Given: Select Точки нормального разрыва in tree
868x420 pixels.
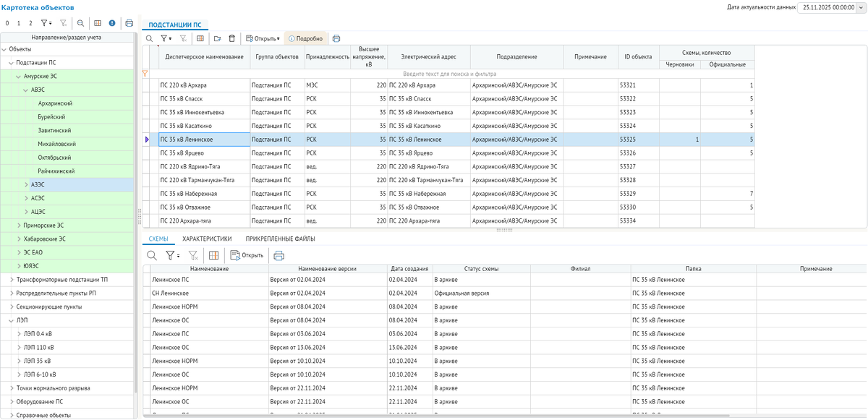Looking at the screenshot, I should click(x=54, y=388).
